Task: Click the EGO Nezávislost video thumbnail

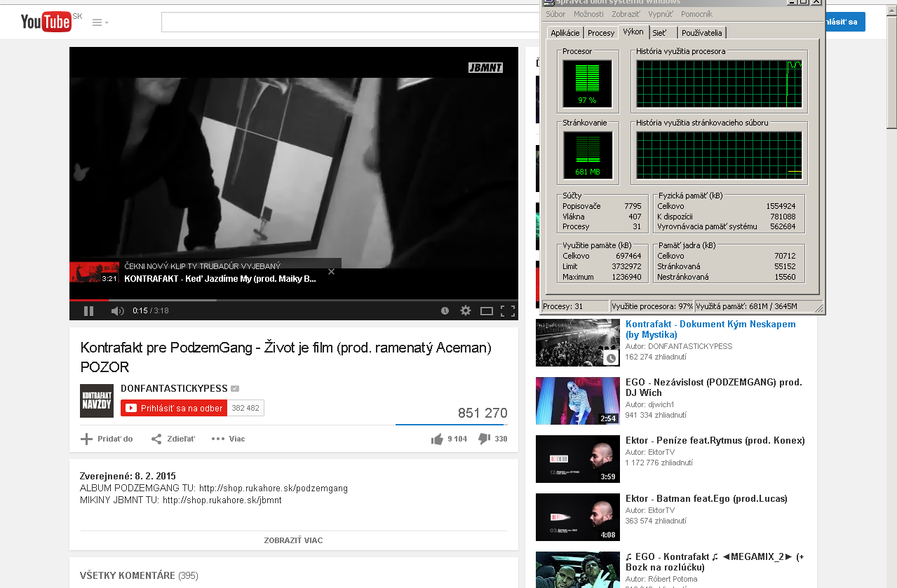Action: tap(578, 401)
